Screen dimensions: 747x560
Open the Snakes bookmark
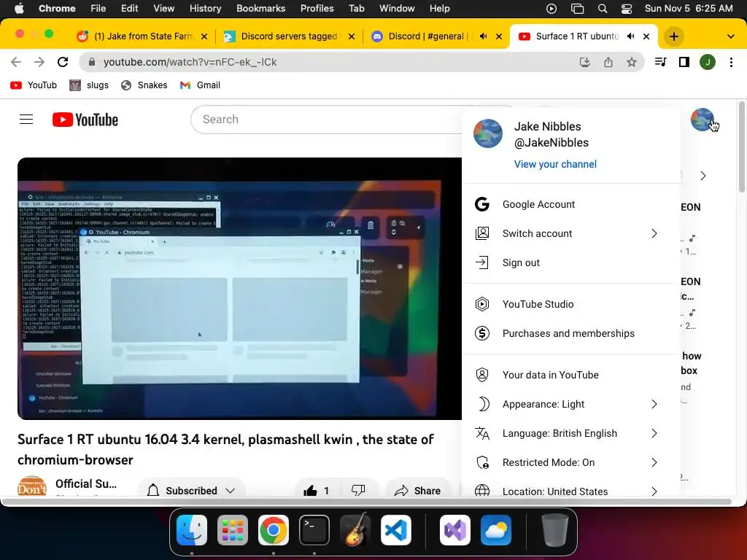[x=144, y=85]
